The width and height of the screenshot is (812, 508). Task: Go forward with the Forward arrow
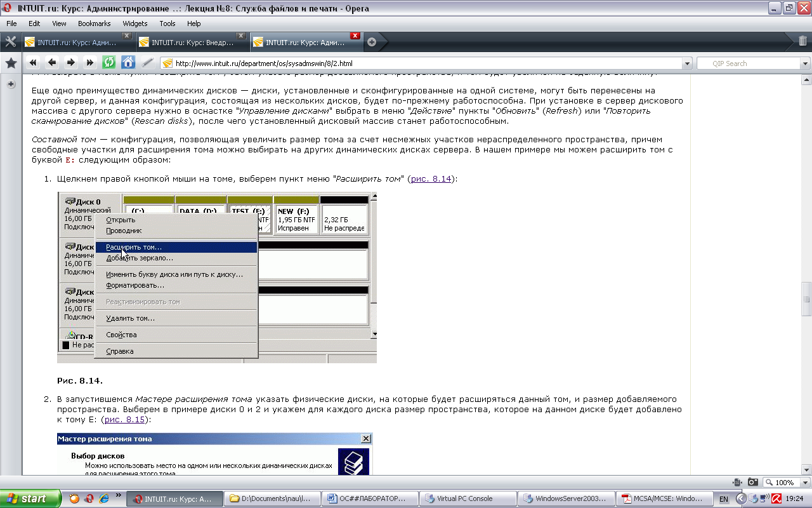[x=71, y=63]
